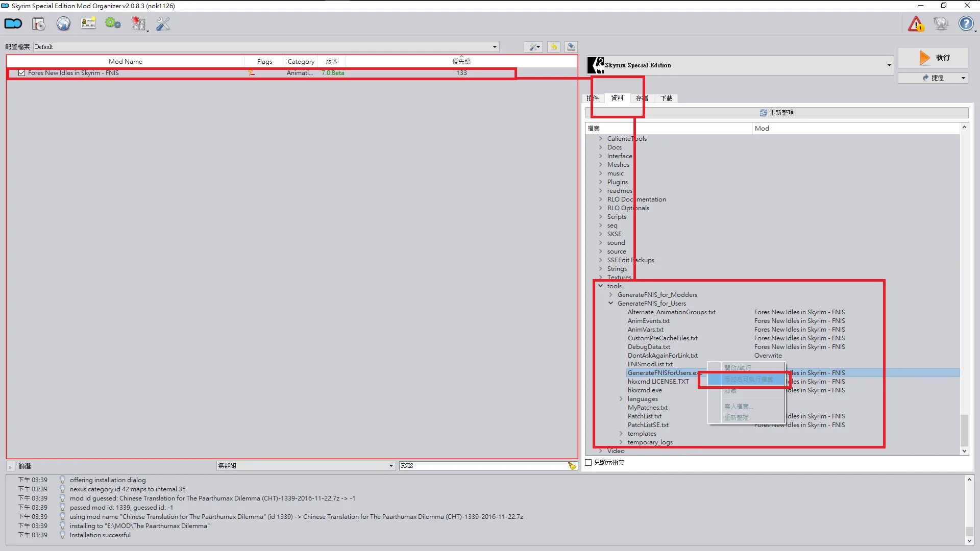
Task: Click the data tree scroll up arrow
Action: [x=964, y=127]
